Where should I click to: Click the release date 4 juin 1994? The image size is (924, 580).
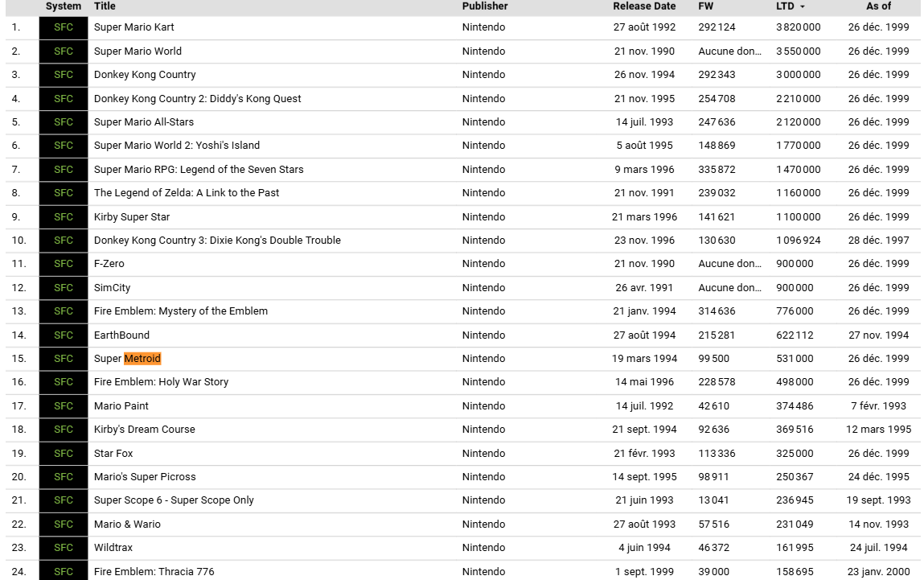tap(644, 548)
